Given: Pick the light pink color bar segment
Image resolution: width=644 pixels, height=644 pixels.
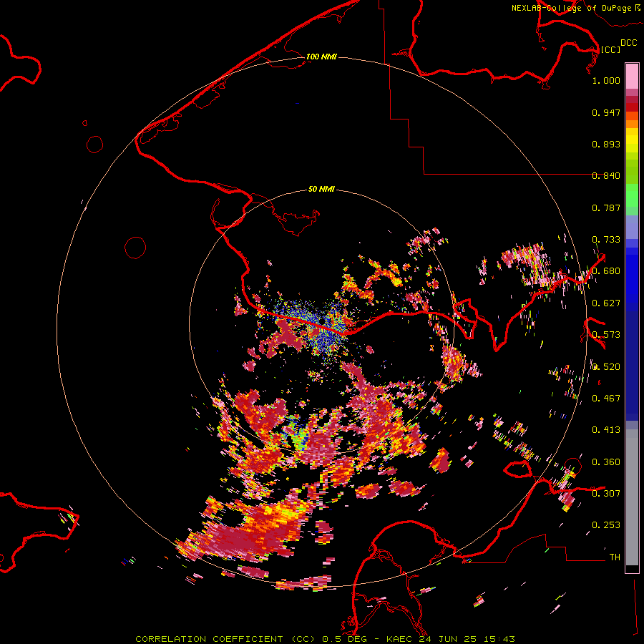Looking at the screenshot, I should coord(632,76).
